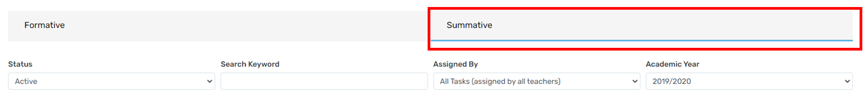
Task: Click the word 'Summative' in tab bar
Action: [469, 25]
